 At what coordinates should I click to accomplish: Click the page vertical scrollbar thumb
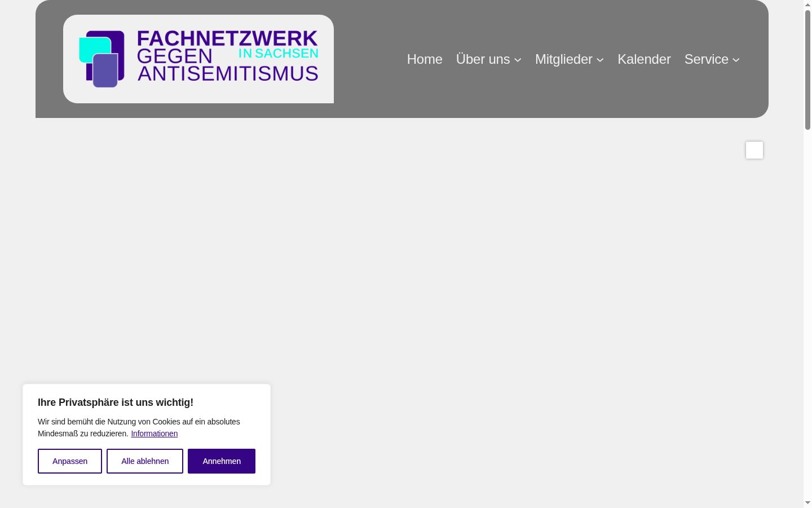click(x=807, y=71)
